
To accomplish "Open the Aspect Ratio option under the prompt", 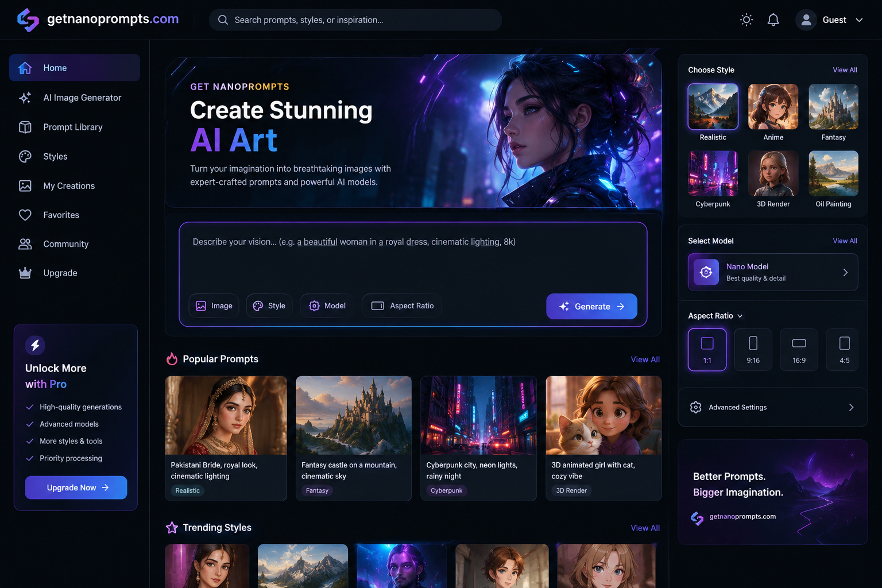I will coord(402,306).
